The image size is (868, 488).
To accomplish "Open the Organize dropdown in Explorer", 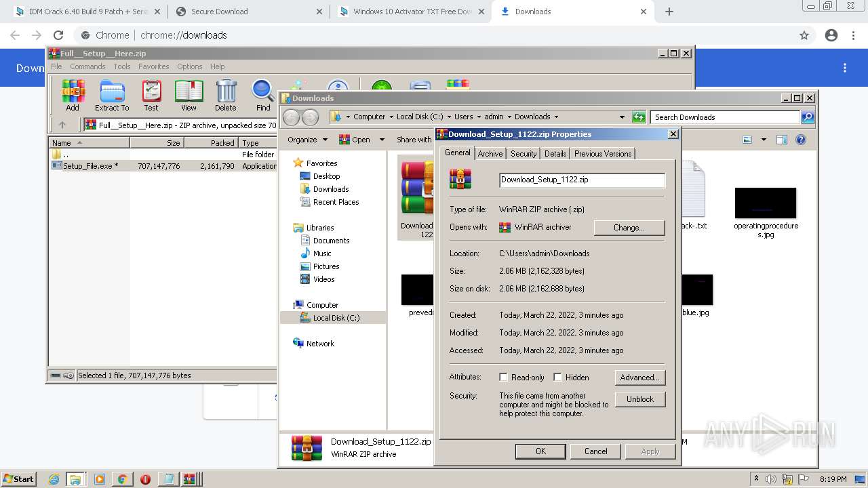I will point(307,140).
